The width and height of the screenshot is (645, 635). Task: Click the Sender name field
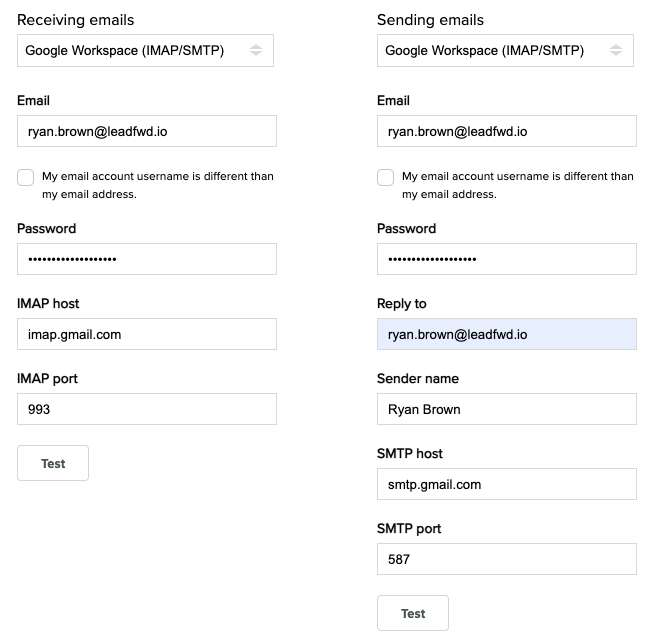pos(507,409)
